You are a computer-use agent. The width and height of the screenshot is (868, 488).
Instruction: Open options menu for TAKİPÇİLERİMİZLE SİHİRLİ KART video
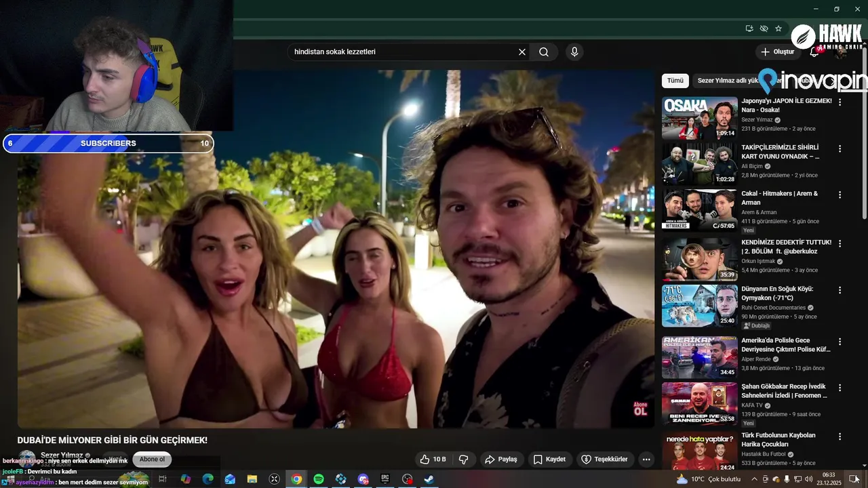(x=840, y=148)
